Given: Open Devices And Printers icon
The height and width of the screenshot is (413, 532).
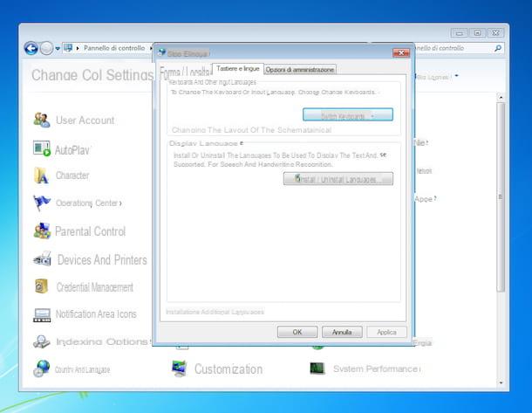Looking at the screenshot, I should pyautogui.click(x=42, y=259).
